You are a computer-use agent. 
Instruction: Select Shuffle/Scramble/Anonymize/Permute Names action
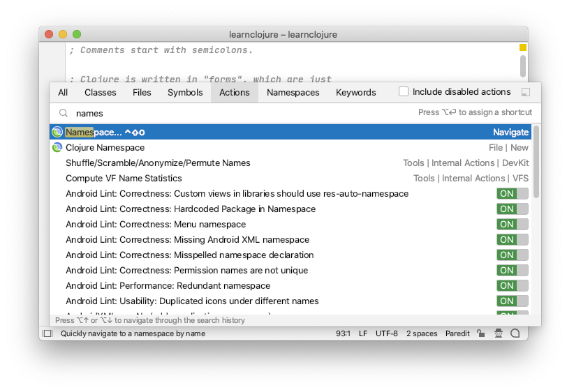(x=290, y=163)
